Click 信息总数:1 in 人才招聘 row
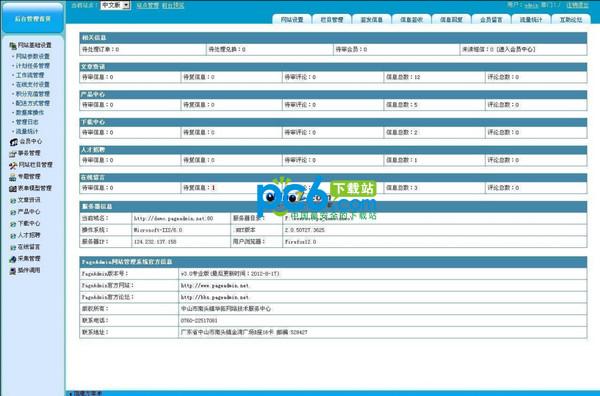 (401, 160)
